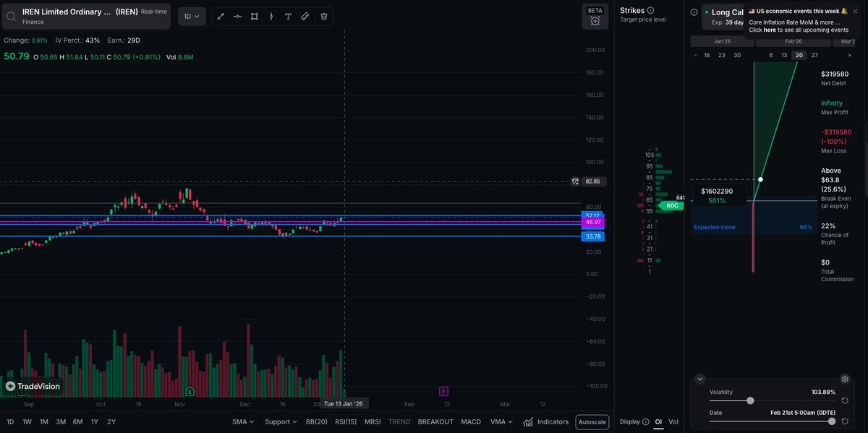Open the 1D interval dropdown
868x433 pixels.
[192, 16]
